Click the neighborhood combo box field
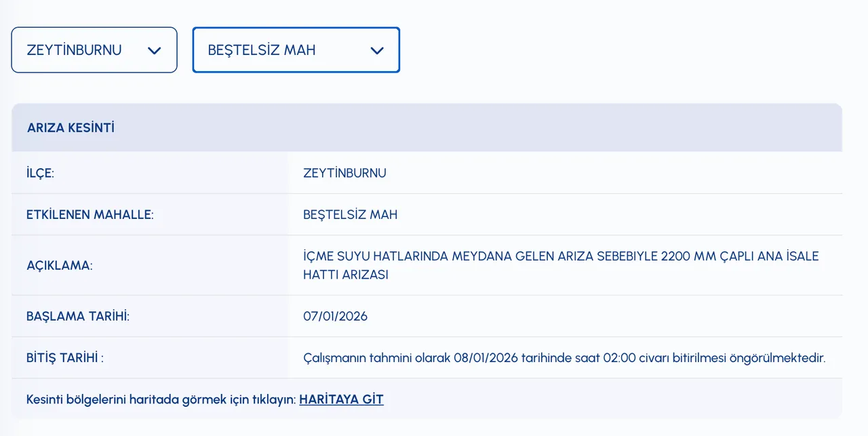Viewport: 868px width, 436px height. 278,49
